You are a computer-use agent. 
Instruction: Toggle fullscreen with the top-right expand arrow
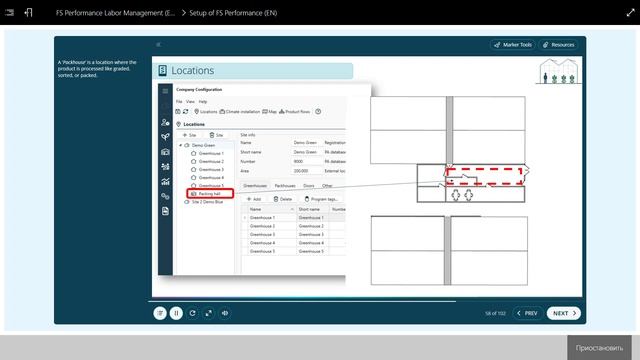coord(630,13)
